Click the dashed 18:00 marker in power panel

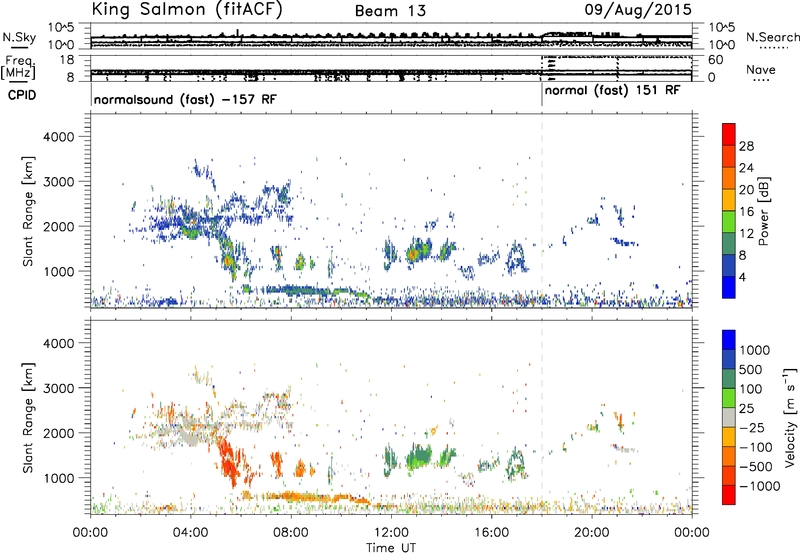tap(542, 211)
